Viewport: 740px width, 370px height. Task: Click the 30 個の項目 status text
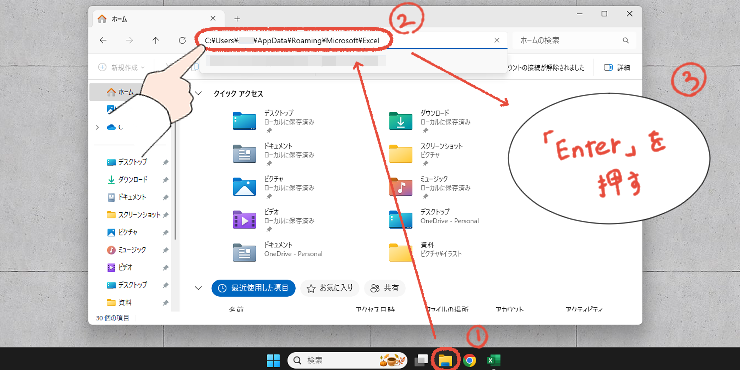(113, 318)
